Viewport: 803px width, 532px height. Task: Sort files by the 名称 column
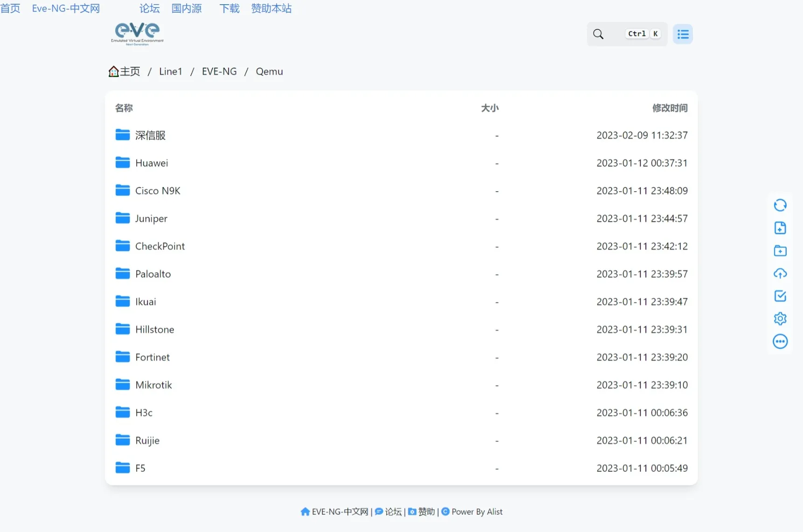point(124,108)
